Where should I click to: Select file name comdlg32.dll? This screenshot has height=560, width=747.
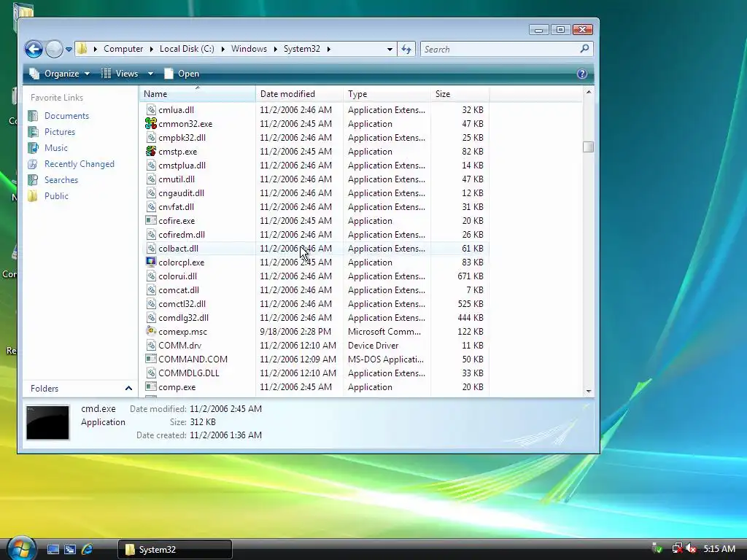183,318
